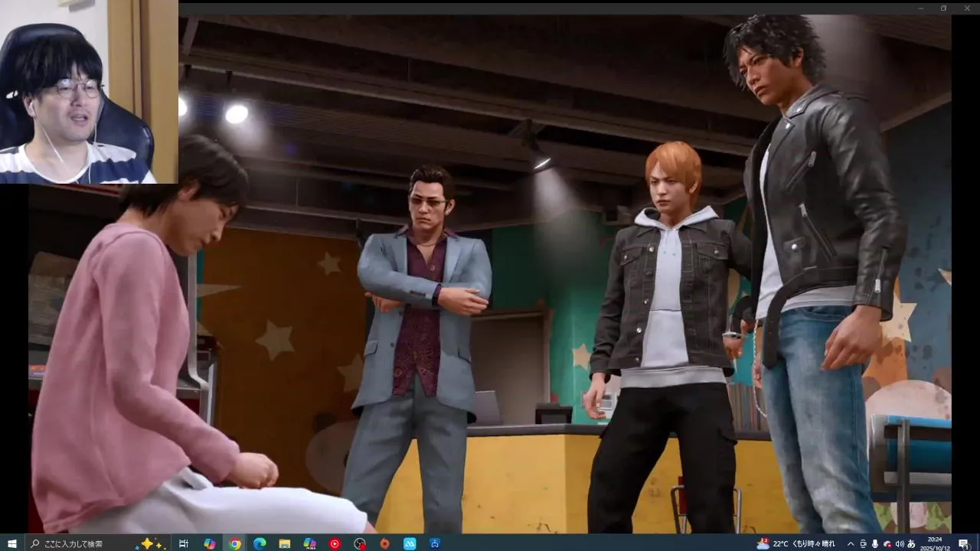Launch Microsoft Copilot from the taskbar

pos(209,543)
